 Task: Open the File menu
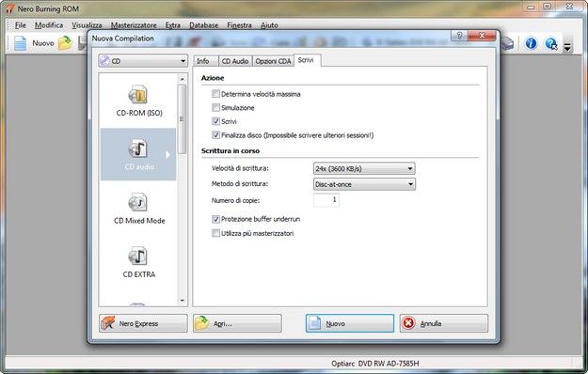coord(21,25)
